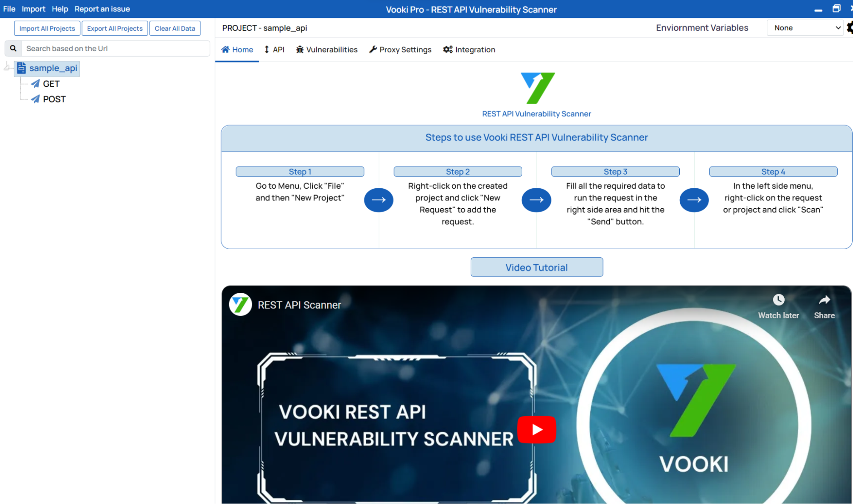Click the Step 3 label
Viewport: 853px width, 504px height.
(x=615, y=172)
